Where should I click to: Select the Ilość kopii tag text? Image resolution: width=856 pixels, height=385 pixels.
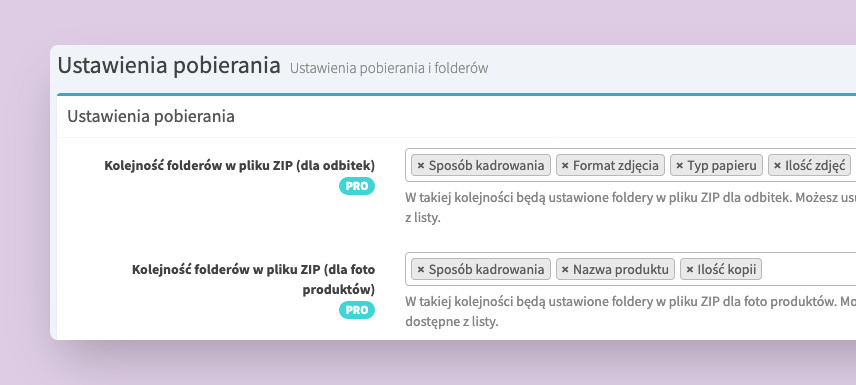[x=727, y=269]
